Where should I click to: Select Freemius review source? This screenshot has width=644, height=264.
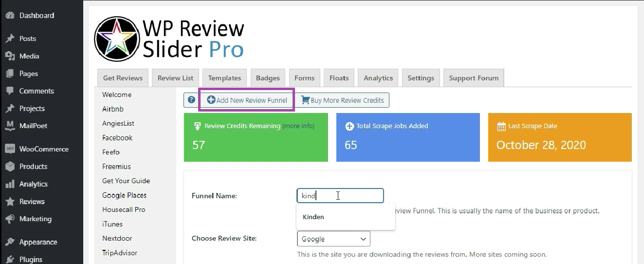point(116,167)
